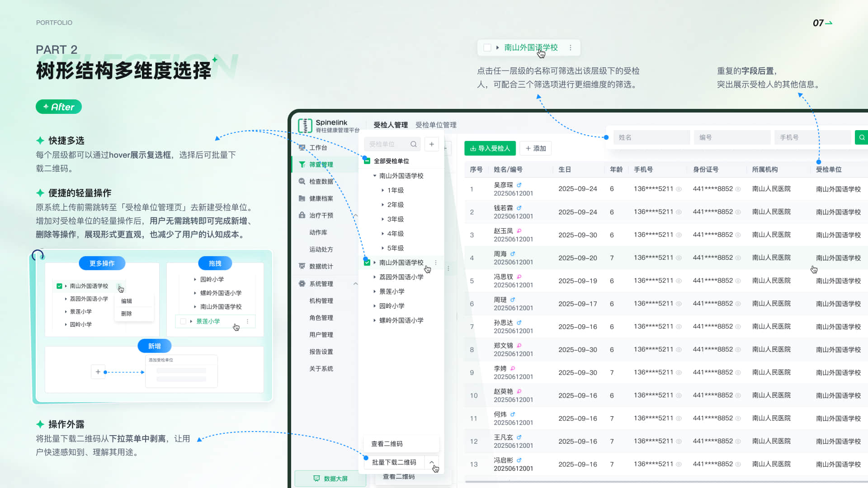Reveal 赵玉凤's phone number with eye icon
The image size is (868, 488).
(679, 235)
